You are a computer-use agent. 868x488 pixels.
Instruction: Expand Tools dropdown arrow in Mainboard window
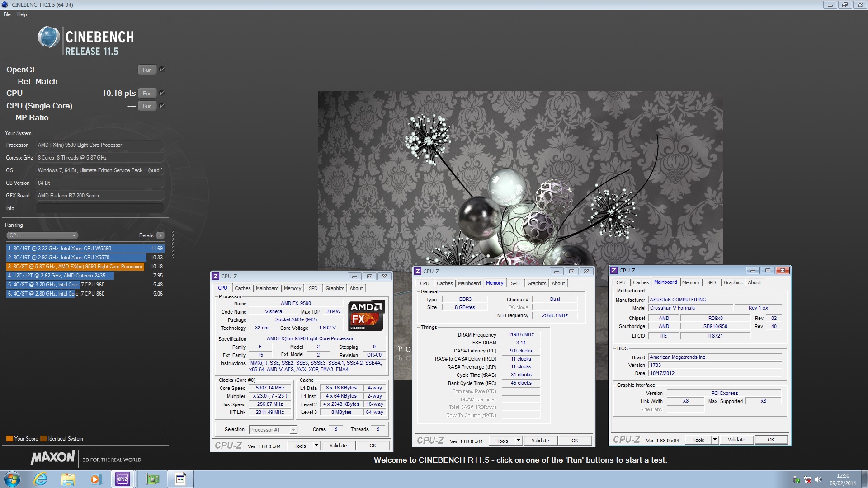click(x=715, y=440)
